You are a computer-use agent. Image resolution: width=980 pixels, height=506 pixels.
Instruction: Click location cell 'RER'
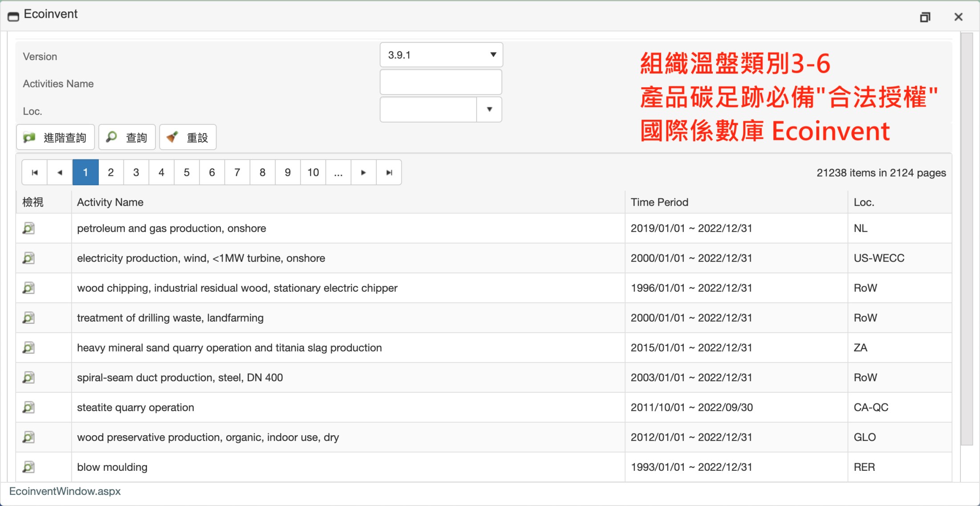864,467
